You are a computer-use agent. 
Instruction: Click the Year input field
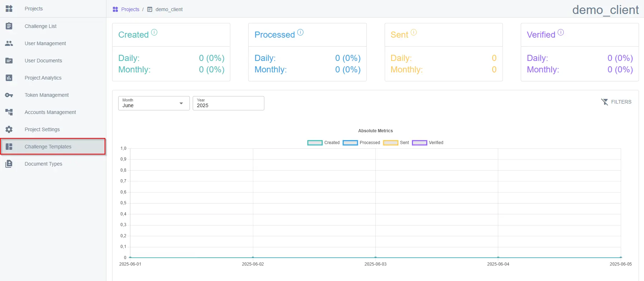pyautogui.click(x=228, y=103)
